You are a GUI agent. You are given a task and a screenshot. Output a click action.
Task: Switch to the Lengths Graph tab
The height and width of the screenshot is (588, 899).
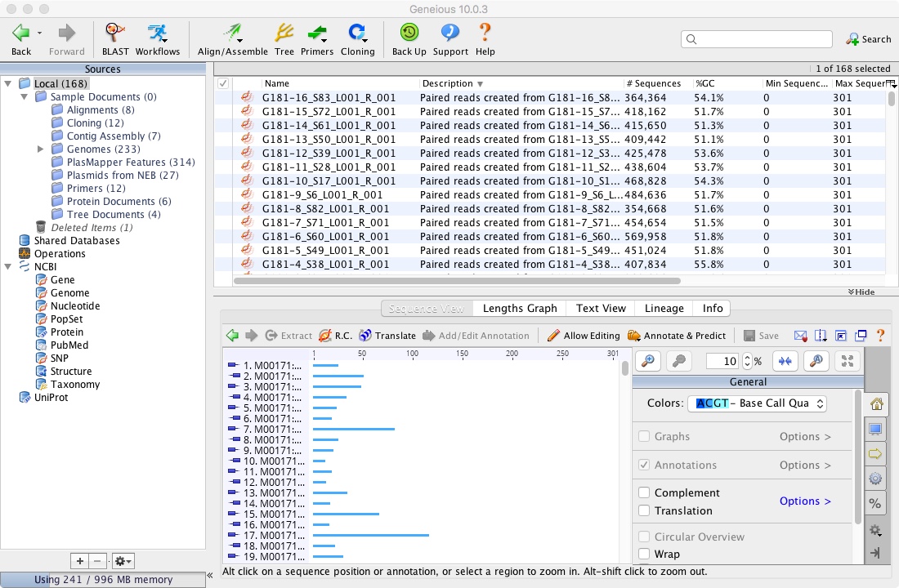click(x=519, y=309)
